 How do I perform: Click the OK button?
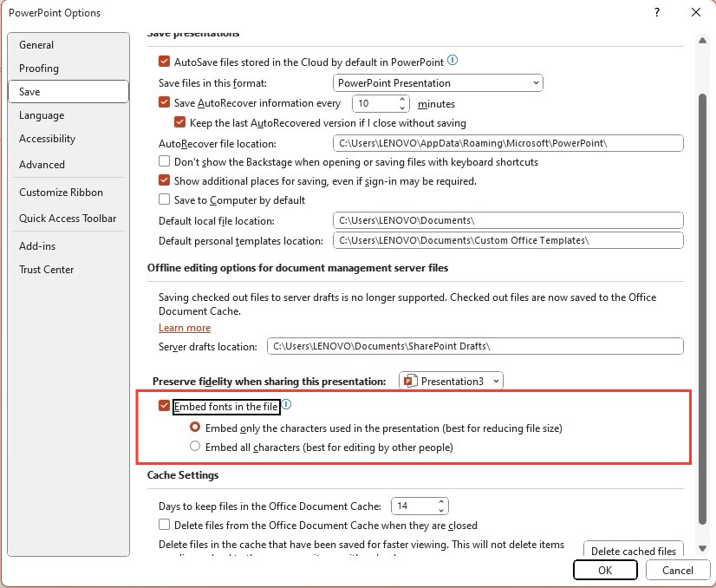pyautogui.click(x=605, y=570)
